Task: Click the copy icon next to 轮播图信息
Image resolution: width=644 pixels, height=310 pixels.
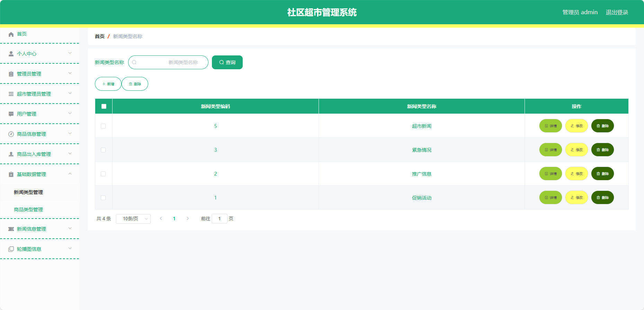Action: click(x=11, y=249)
